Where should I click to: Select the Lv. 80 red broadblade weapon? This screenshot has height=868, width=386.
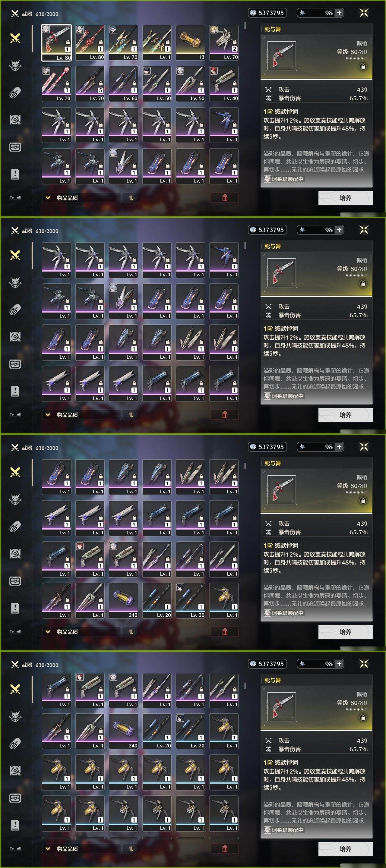point(90,42)
